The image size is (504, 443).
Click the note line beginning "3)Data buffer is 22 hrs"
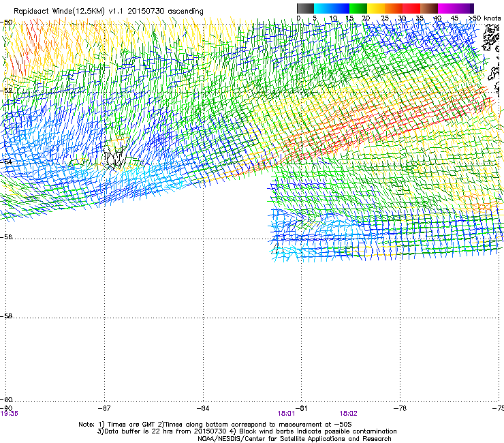pyautogui.click(x=247, y=431)
